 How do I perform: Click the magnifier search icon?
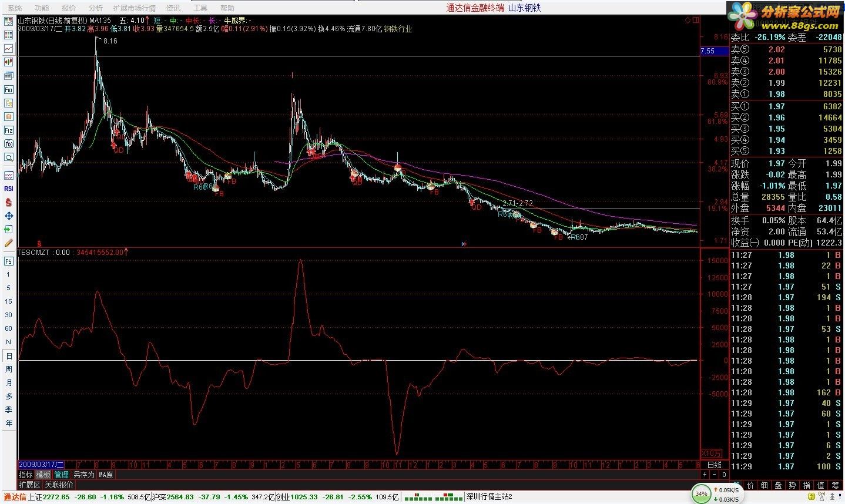[9, 157]
